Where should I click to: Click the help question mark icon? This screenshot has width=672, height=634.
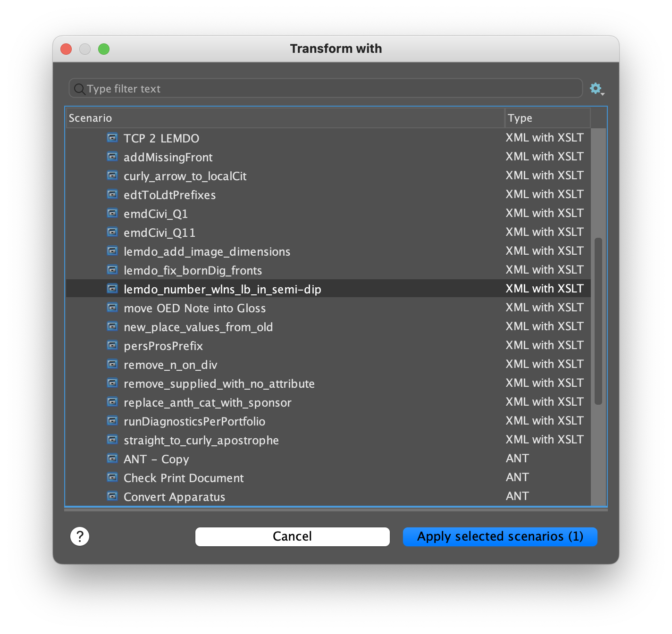pyautogui.click(x=80, y=536)
